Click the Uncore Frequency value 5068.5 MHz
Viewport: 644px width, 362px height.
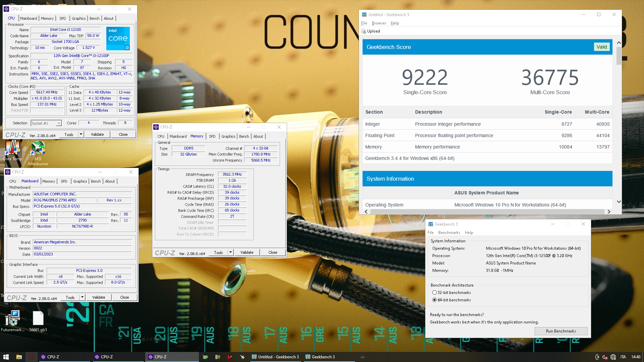[261, 160]
